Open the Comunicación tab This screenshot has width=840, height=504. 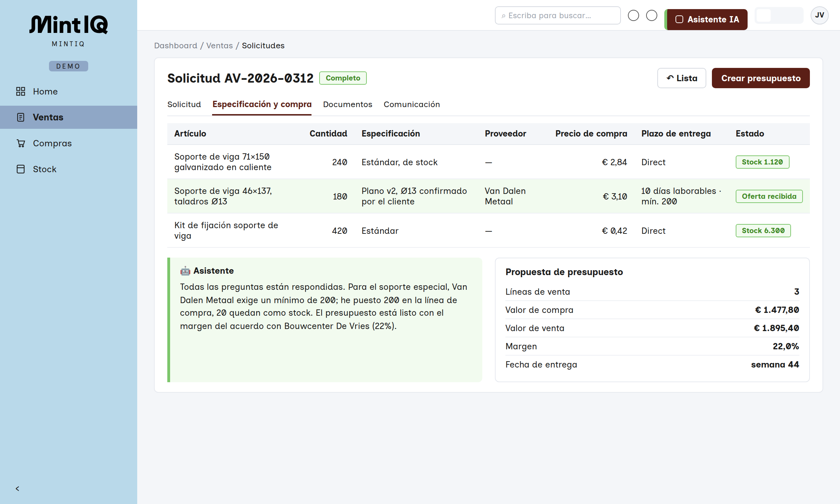pyautogui.click(x=412, y=104)
